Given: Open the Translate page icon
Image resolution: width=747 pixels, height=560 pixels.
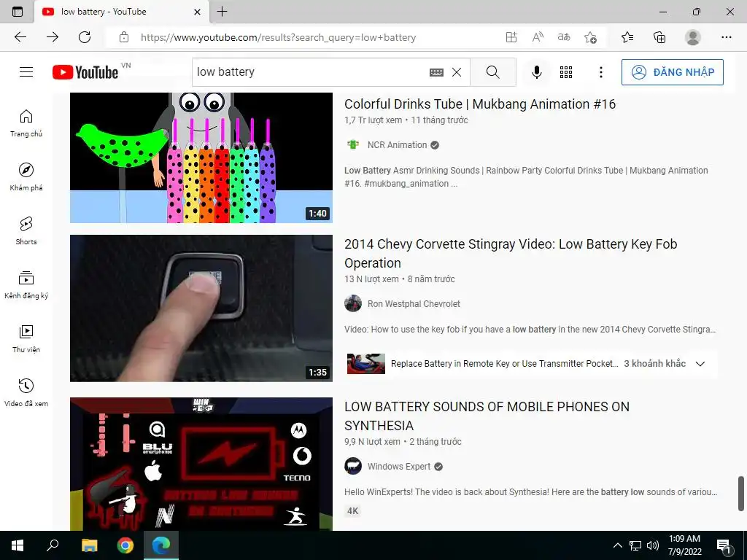Looking at the screenshot, I should (x=564, y=37).
